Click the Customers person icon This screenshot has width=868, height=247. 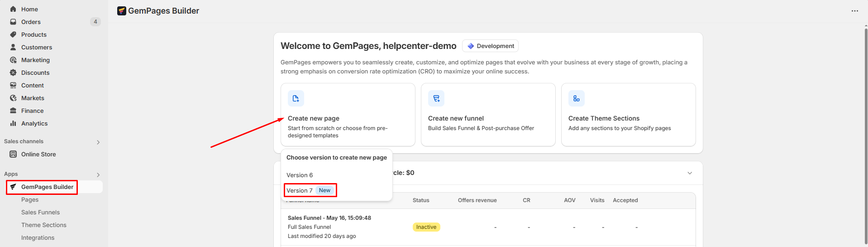13,47
